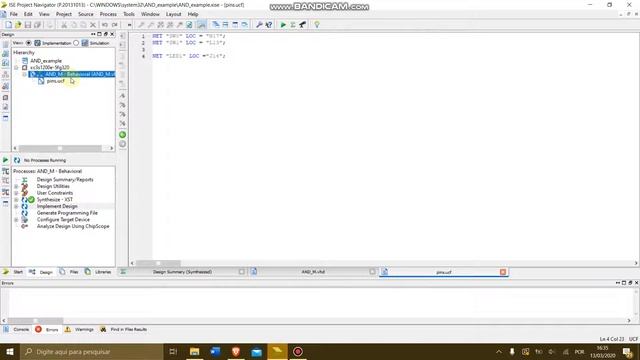Screen dimensions: 640x360
Task: Open the Process menu
Action: (108, 14)
